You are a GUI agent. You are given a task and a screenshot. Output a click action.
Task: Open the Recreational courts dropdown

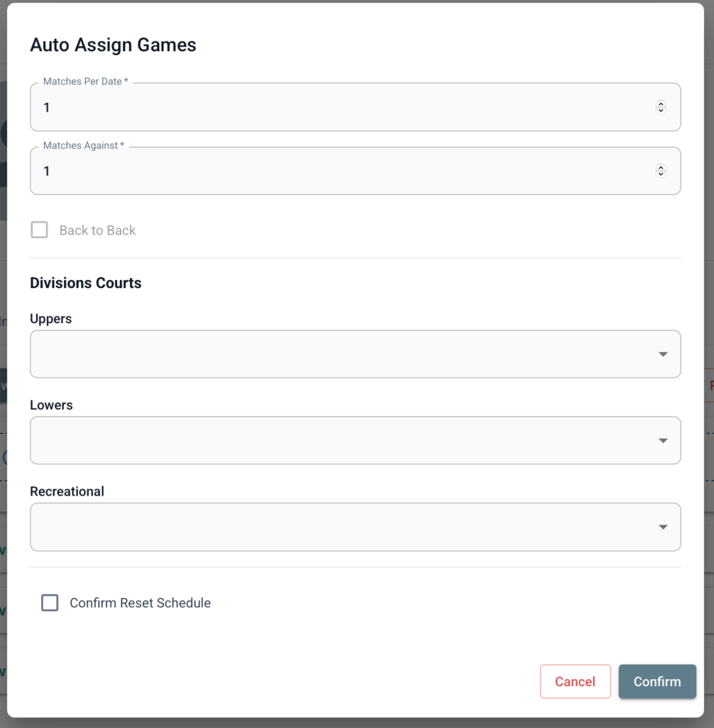[x=355, y=527]
